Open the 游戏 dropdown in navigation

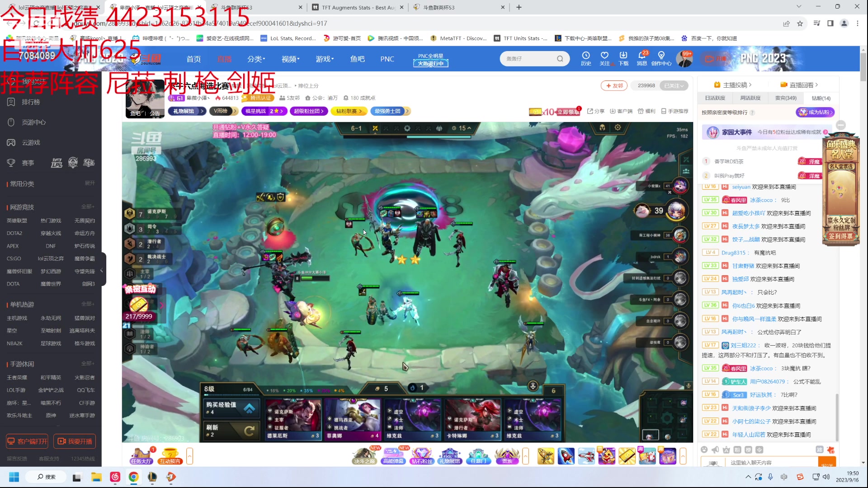[x=325, y=59]
